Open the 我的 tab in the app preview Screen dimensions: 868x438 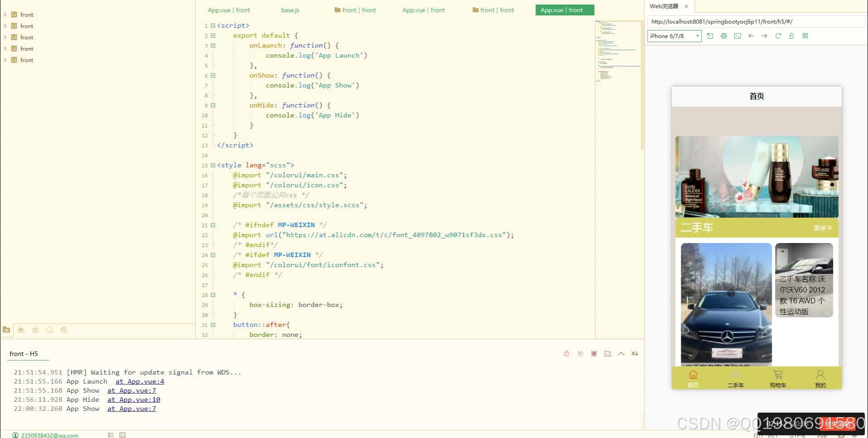click(820, 378)
